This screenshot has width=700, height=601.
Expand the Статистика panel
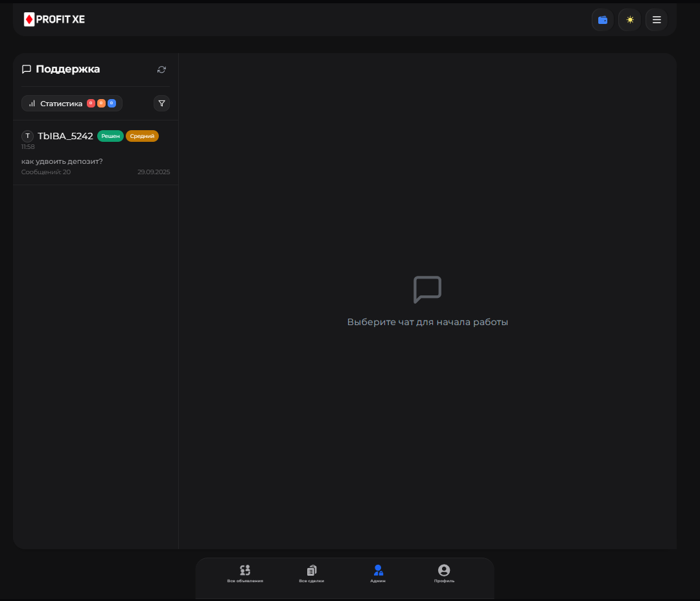pos(61,104)
